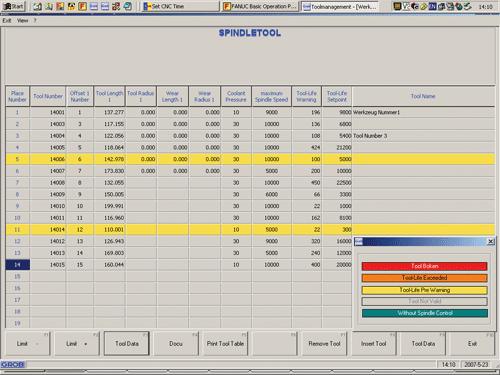Image resolution: width=500 pixels, height=375 pixels.
Task: Click the Print Tool Table button
Action: [225, 343]
